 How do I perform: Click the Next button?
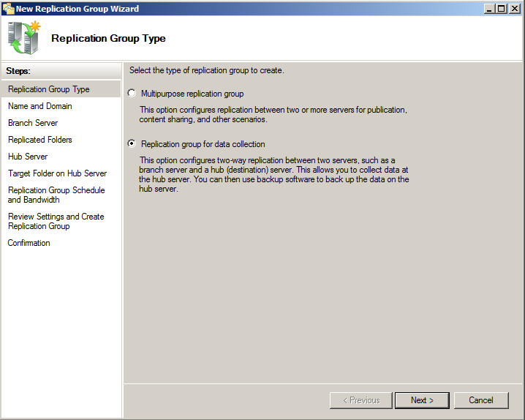(x=422, y=400)
